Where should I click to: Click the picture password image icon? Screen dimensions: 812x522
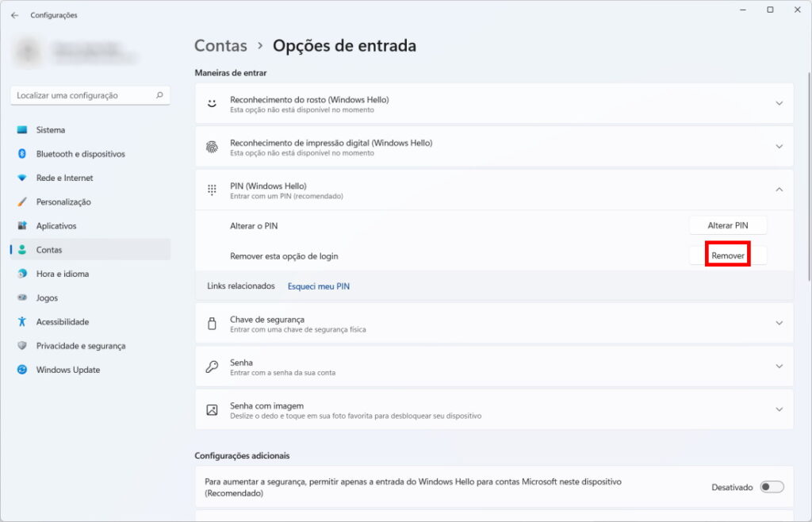point(212,410)
